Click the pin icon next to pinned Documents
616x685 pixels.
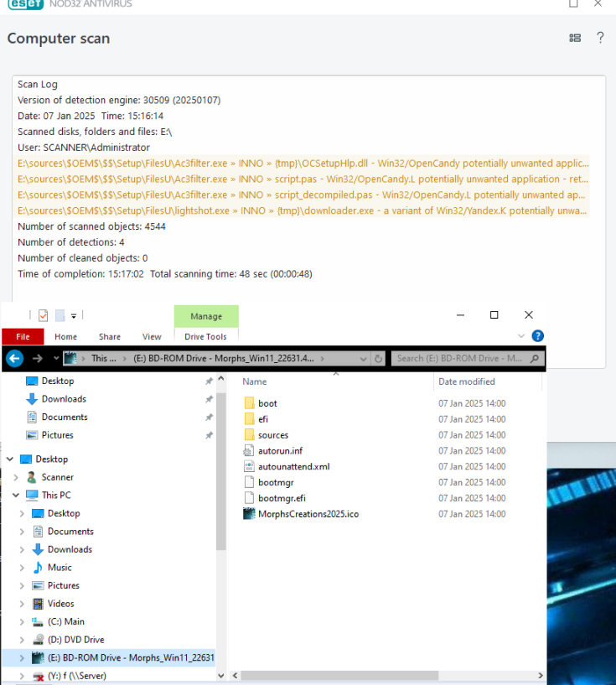coord(210,418)
